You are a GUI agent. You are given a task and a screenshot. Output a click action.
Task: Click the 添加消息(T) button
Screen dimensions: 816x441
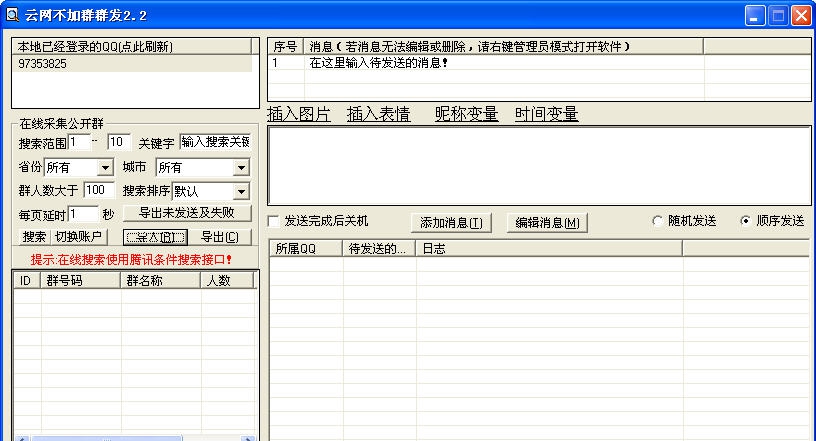[451, 223]
